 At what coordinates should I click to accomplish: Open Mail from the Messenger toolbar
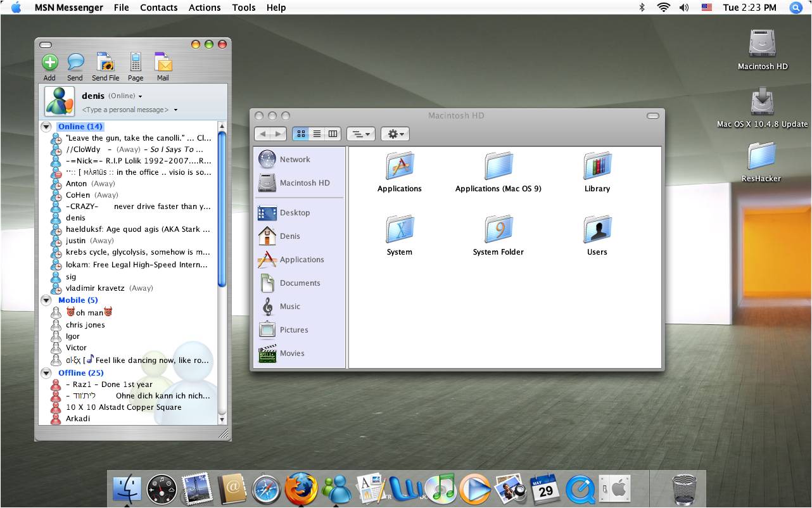(x=163, y=62)
